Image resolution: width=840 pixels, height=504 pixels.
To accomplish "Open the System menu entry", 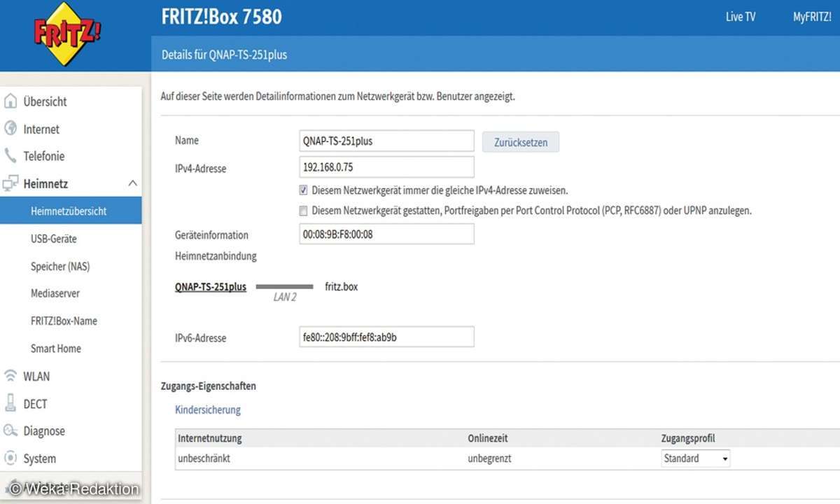I will tap(39, 459).
